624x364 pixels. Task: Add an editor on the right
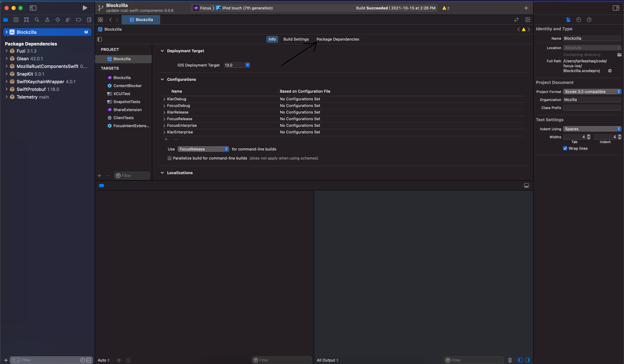click(527, 20)
